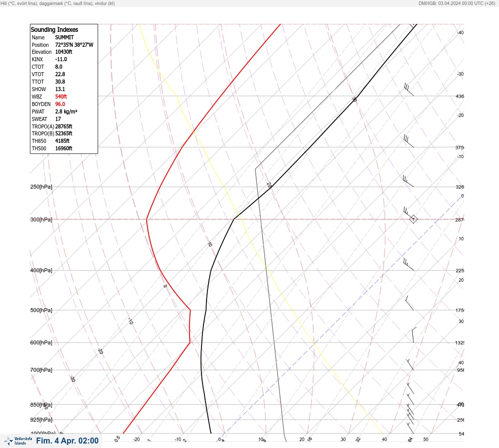Click the wind barb at the 500 hPa level
Image resolution: width=499 pixels, height=448 pixels.
click(409, 303)
